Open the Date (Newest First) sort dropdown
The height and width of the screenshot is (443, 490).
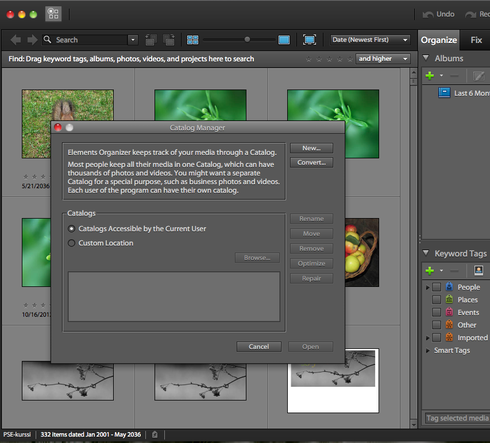370,40
